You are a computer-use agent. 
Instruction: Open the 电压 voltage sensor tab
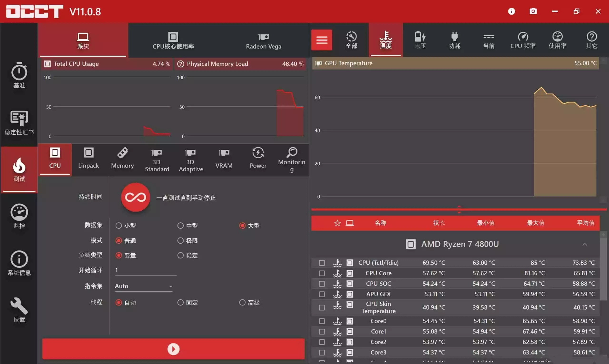420,40
